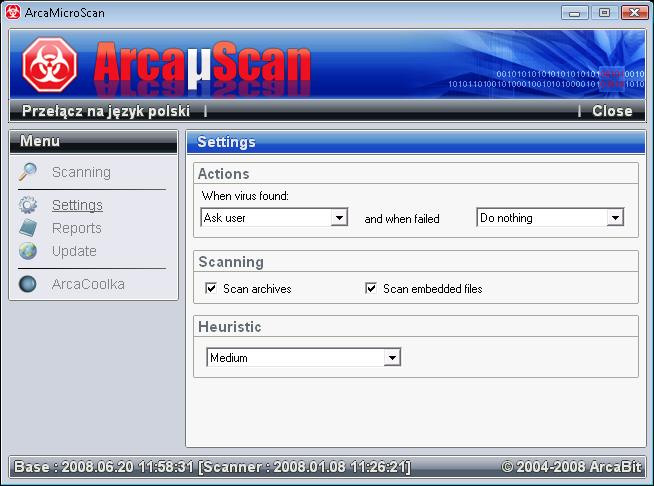Open the Reports menu entry
654x486 pixels.
pyautogui.click(x=77, y=228)
